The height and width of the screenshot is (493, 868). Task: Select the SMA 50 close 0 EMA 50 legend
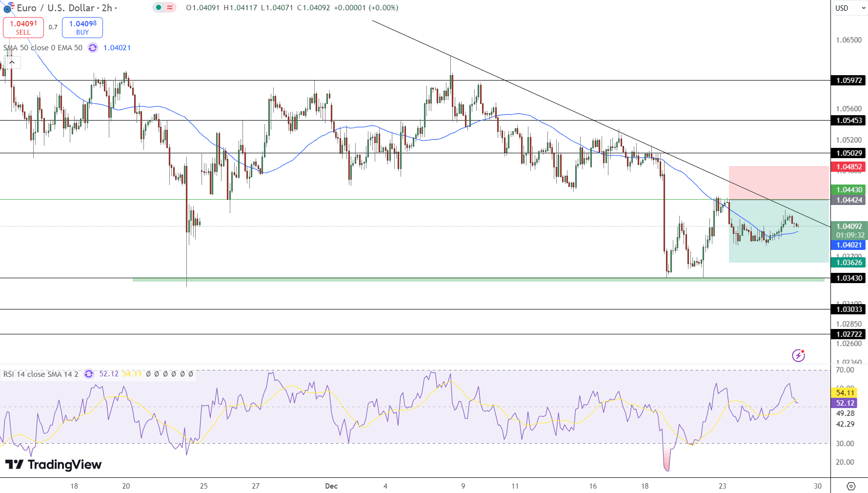tap(43, 48)
